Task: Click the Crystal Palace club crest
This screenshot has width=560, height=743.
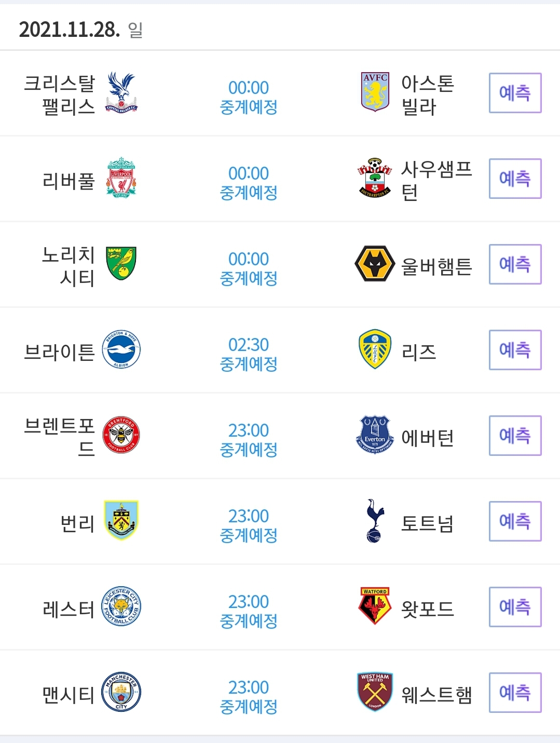Action: 121,93
